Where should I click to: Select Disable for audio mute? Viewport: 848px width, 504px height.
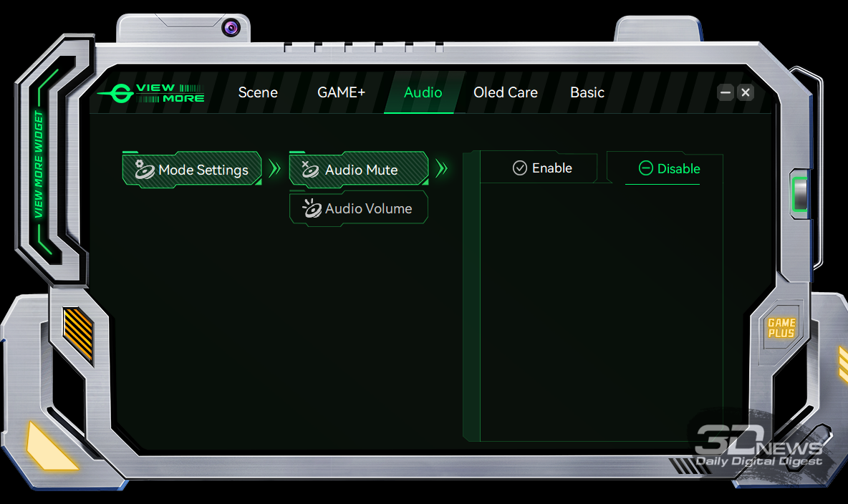(669, 169)
